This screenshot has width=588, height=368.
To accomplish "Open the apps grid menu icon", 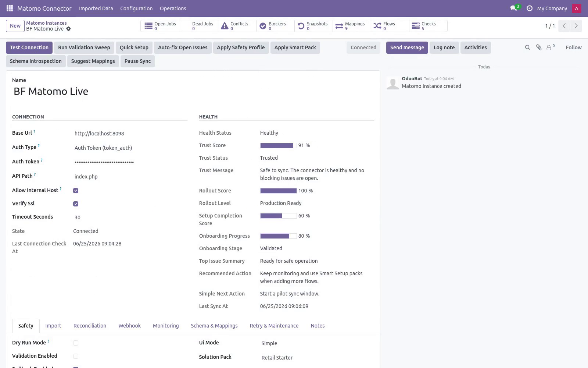I will pos(10,8).
